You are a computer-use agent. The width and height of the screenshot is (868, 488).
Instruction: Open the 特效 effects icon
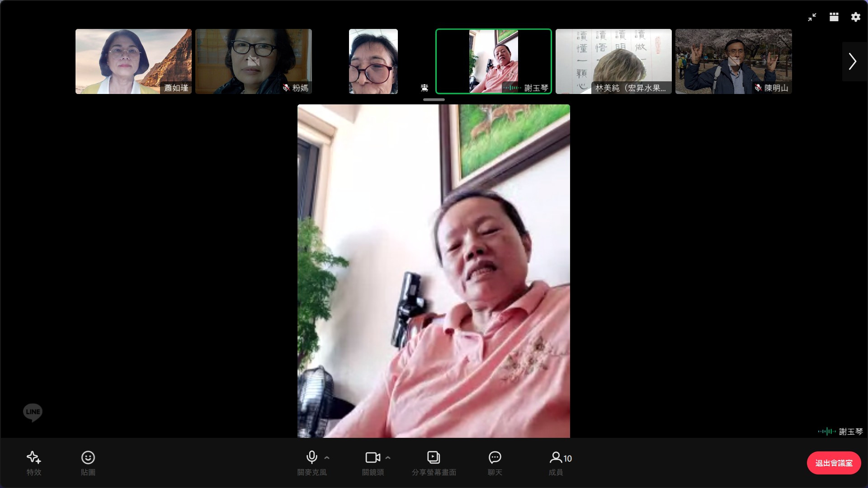tap(34, 458)
